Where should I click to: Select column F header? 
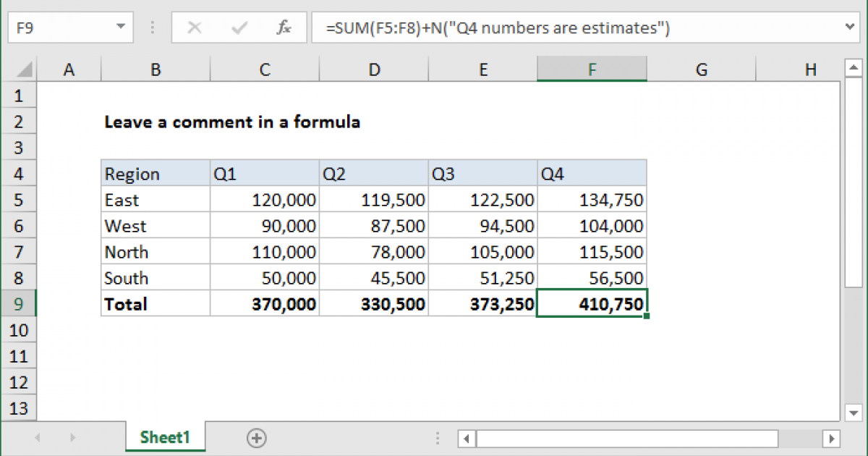point(592,69)
